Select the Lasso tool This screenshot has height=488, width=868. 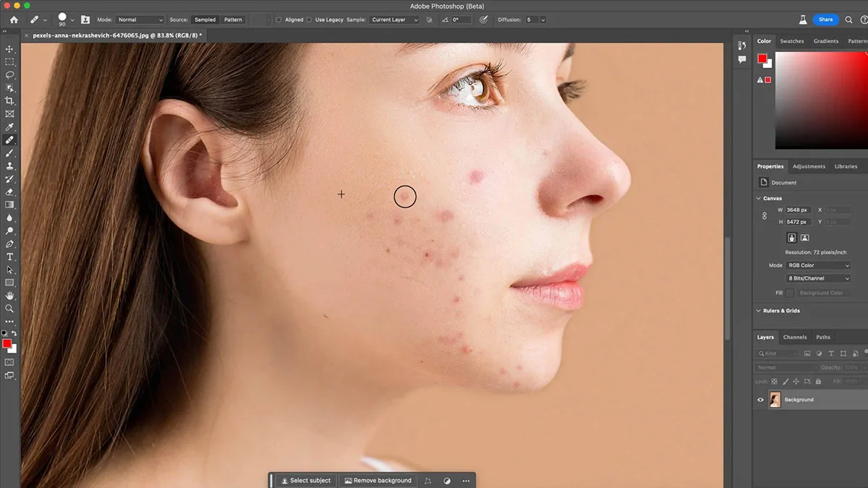tap(10, 75)
